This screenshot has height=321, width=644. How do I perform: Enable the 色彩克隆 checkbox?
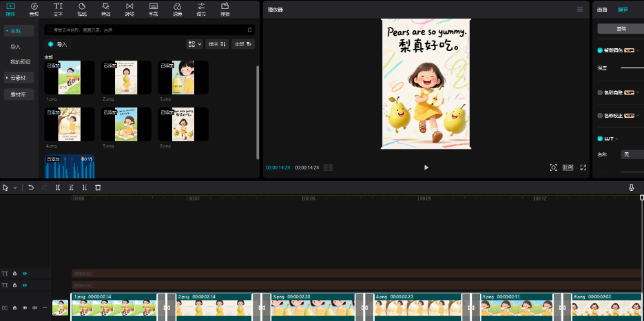[x=600, y=92]
